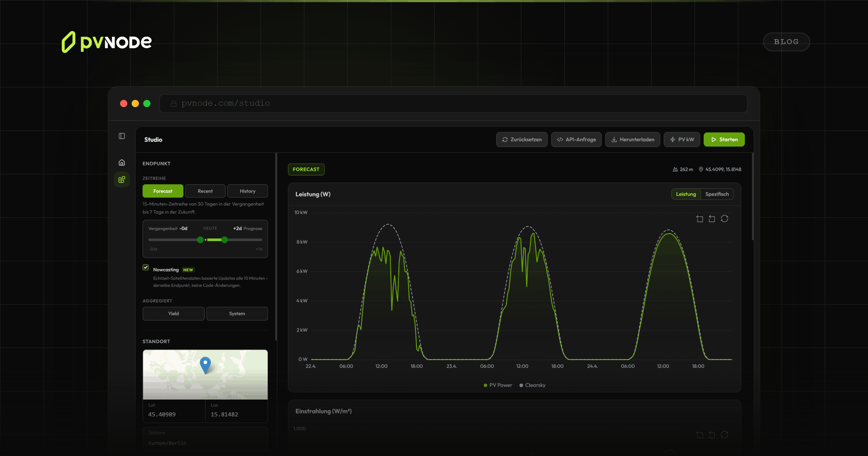Hide Clearsky series via legend
Image resolution: width=868 pixels, height=456 pixels.
[x=532, y=385]
